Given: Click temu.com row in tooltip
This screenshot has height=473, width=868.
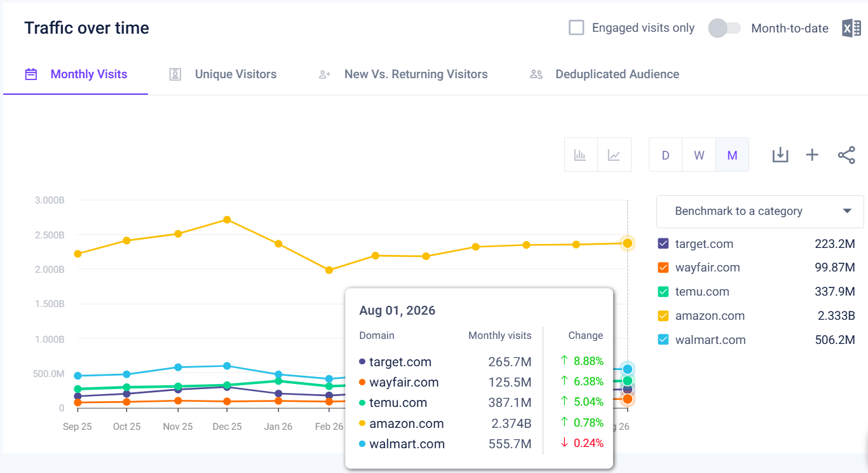Looking at the screenshot, I should click(x=481, y=402).
